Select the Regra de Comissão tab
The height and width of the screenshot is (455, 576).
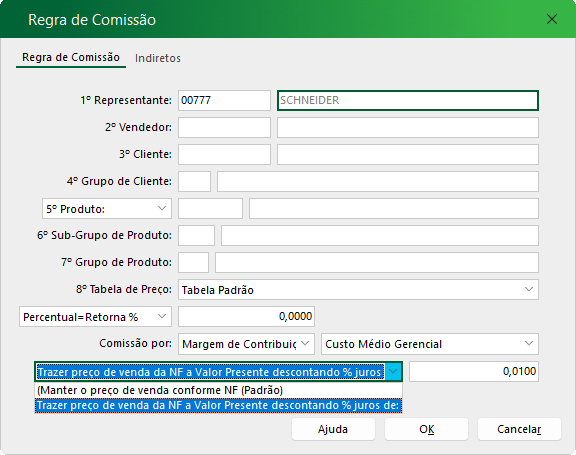(71, 58)
